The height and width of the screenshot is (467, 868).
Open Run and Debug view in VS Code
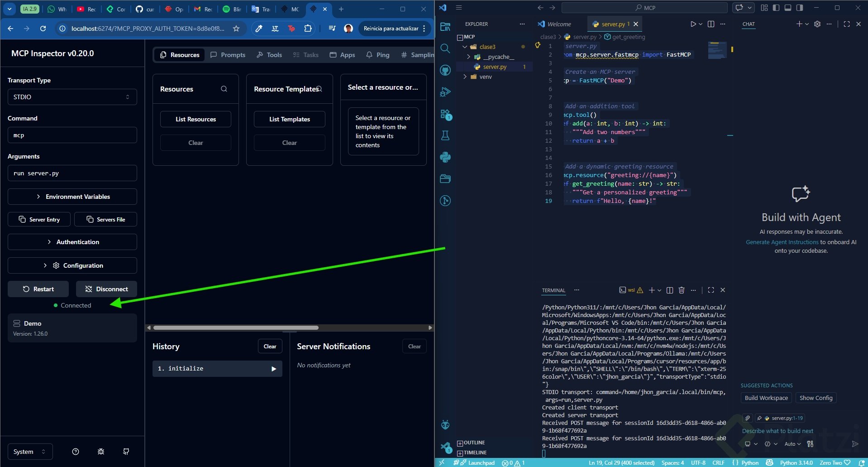coord(445,92)
